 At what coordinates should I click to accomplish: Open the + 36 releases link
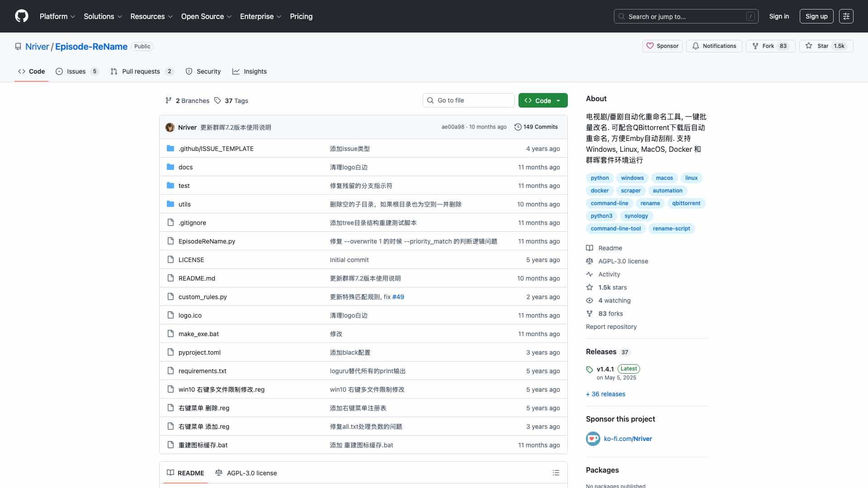[x=605, y=394]
